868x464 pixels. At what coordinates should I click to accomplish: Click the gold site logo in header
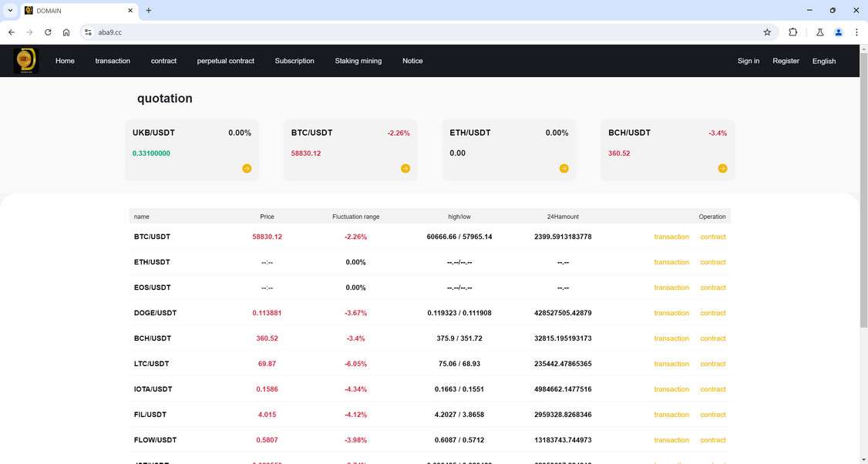click(x=25, y=61)
